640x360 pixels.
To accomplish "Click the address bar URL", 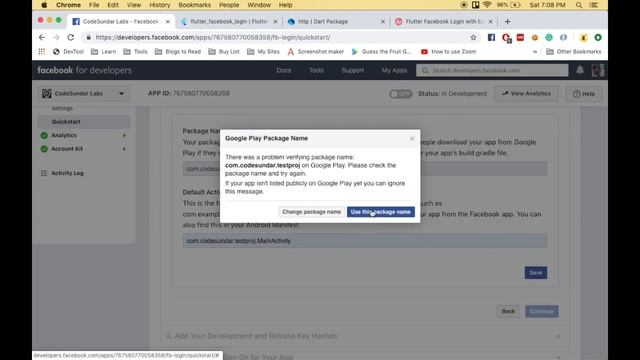I will (x=213, y=37).
